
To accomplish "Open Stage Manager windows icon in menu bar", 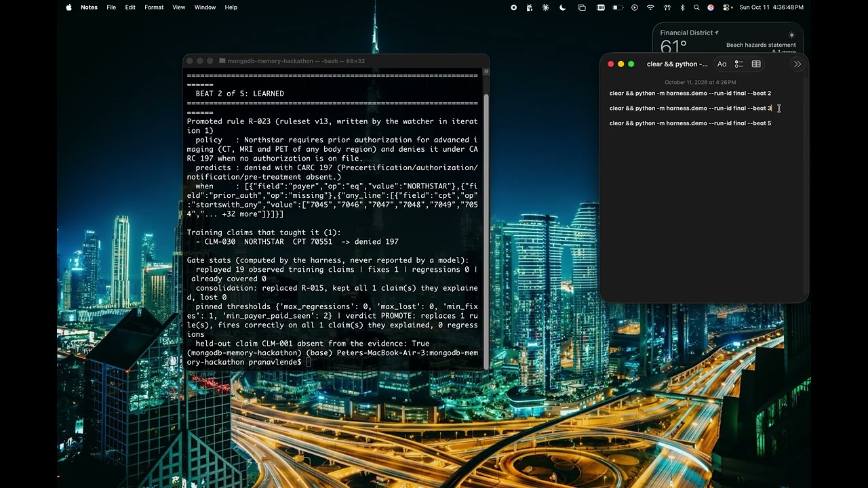I will click(582, 7).
